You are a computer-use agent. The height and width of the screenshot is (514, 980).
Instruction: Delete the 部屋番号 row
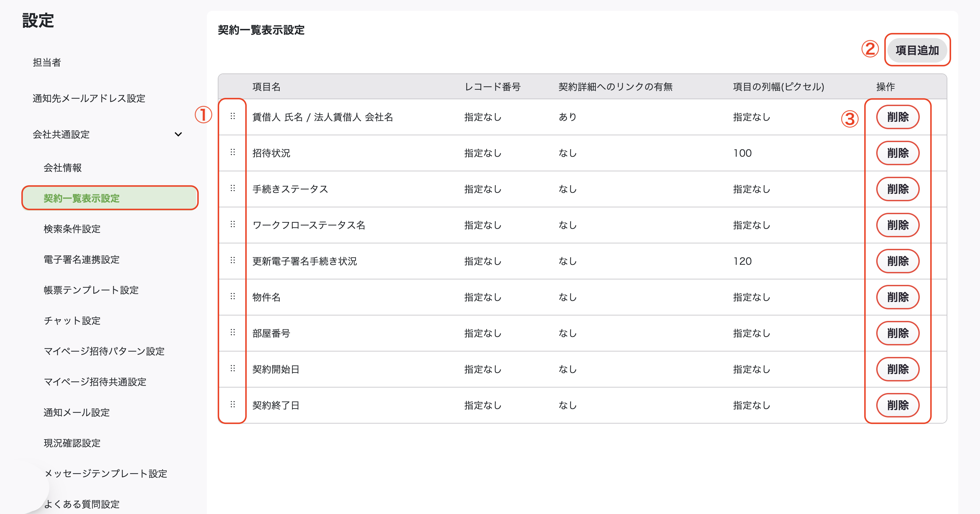tap(898, 333)
